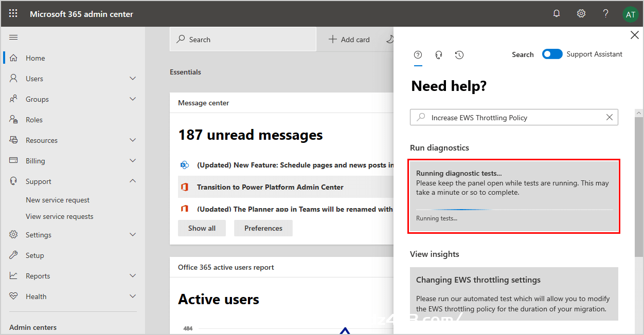Click the Setup wrench icon
Screen dimensions: 644x335
coord(14,255)
